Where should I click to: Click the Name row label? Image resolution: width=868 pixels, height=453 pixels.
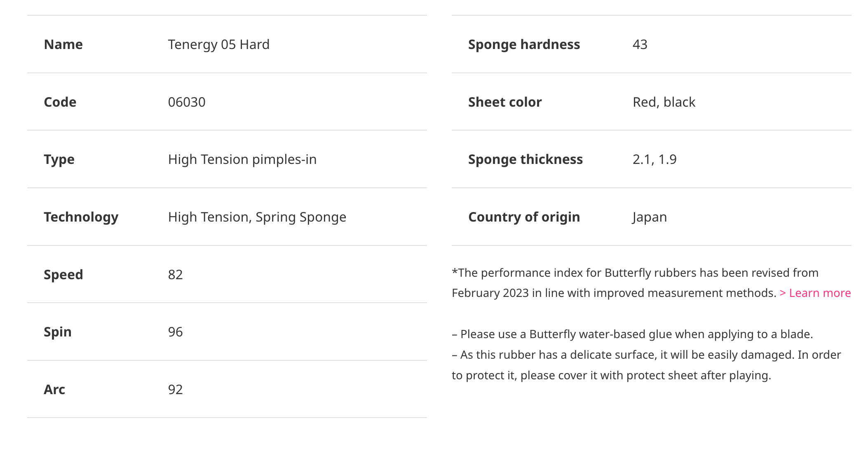(x=63, y=44)
